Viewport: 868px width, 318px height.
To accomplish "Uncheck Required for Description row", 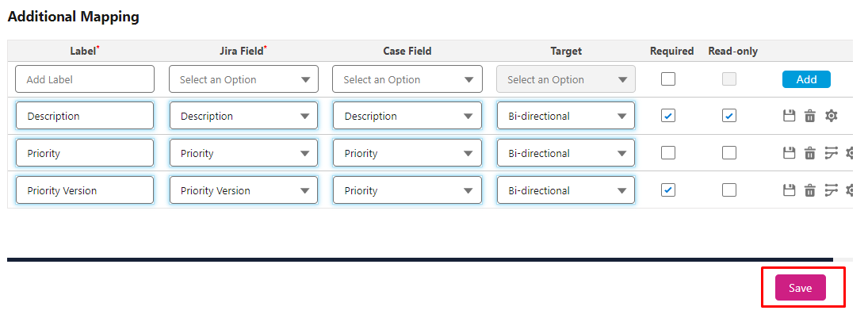I will click(668, 116).
